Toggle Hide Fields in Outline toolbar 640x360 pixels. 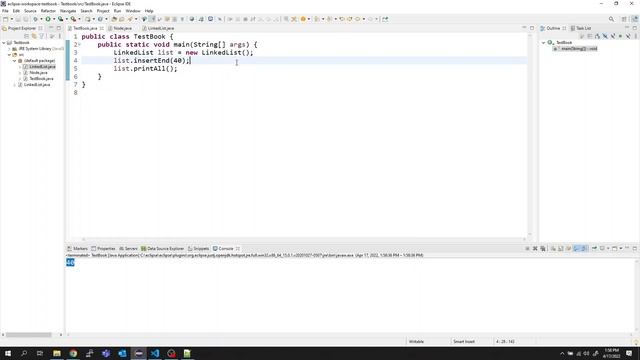[x=605, y=36]
